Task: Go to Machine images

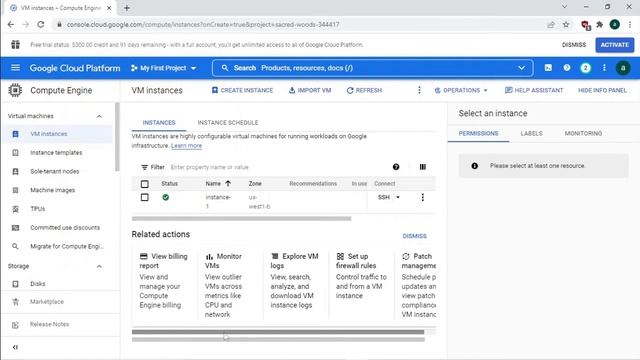Action: [53, 190]
